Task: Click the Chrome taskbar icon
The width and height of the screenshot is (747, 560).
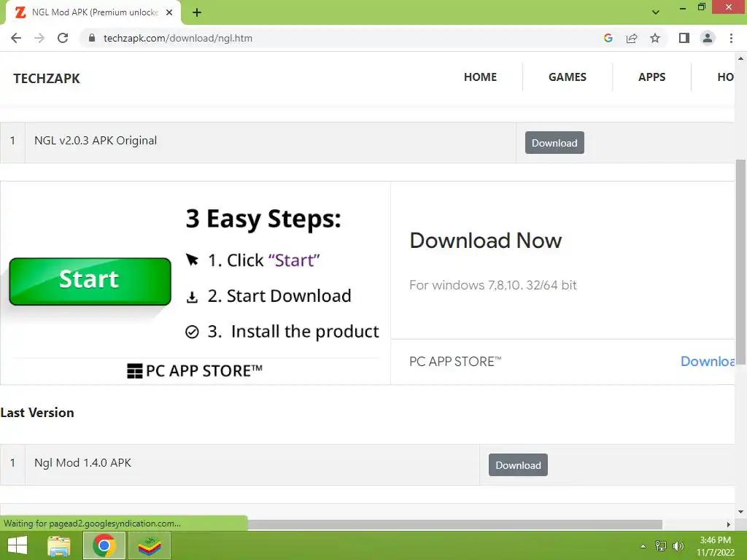Action: [x=104, y=545]
